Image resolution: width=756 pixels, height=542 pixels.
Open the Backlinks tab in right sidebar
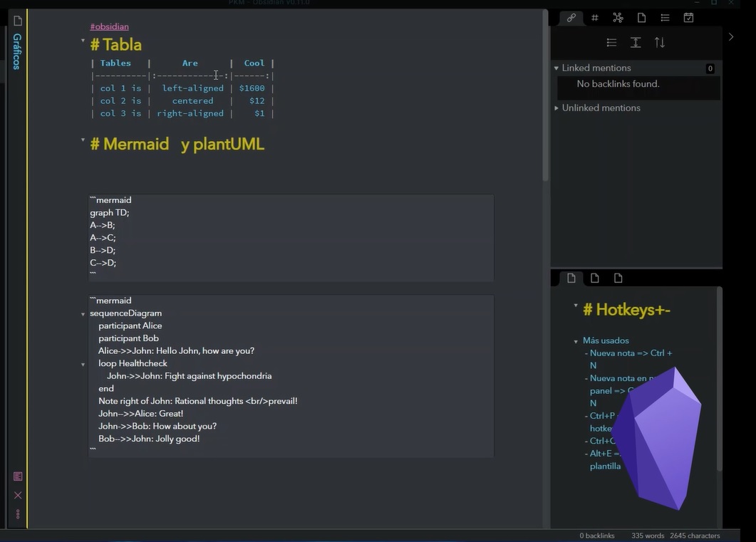[571, 18]
